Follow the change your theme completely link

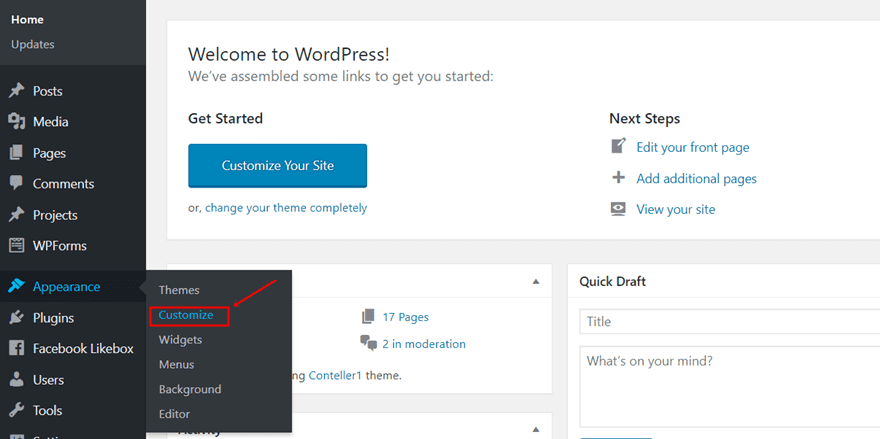point(286,208)
